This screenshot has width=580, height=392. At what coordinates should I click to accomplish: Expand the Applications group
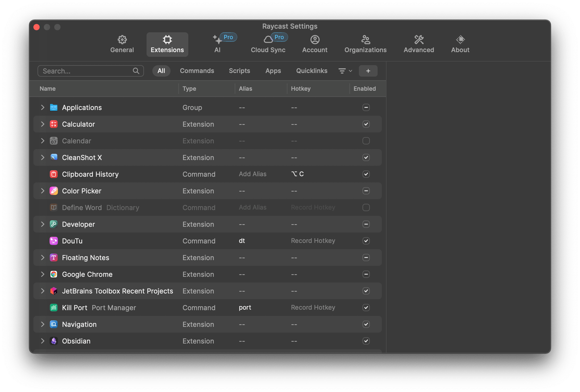(x=43, y=107)
